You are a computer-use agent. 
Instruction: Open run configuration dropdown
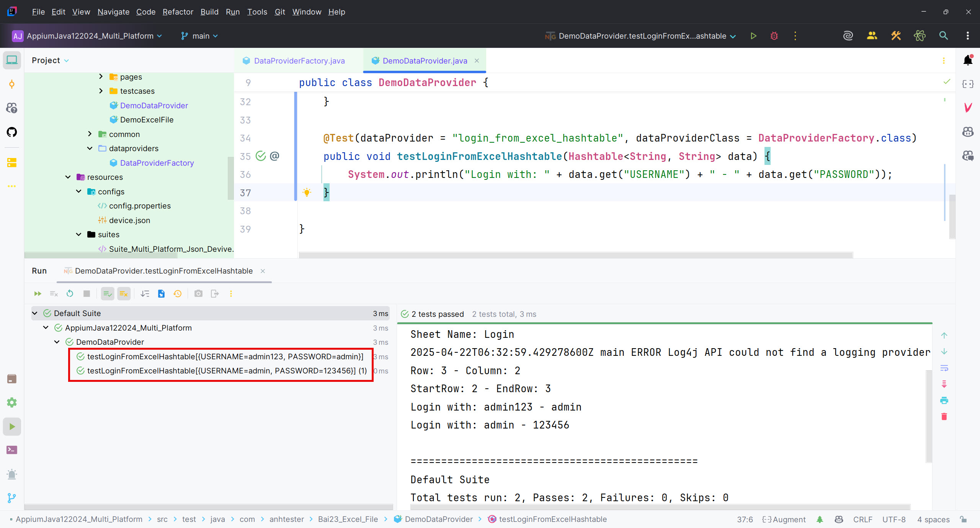[640, 36]
